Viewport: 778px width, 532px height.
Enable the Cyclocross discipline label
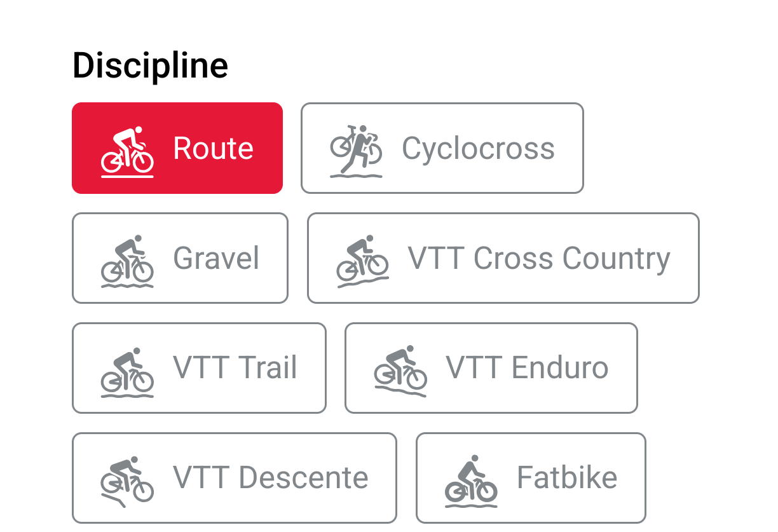(x=478, y=149)
